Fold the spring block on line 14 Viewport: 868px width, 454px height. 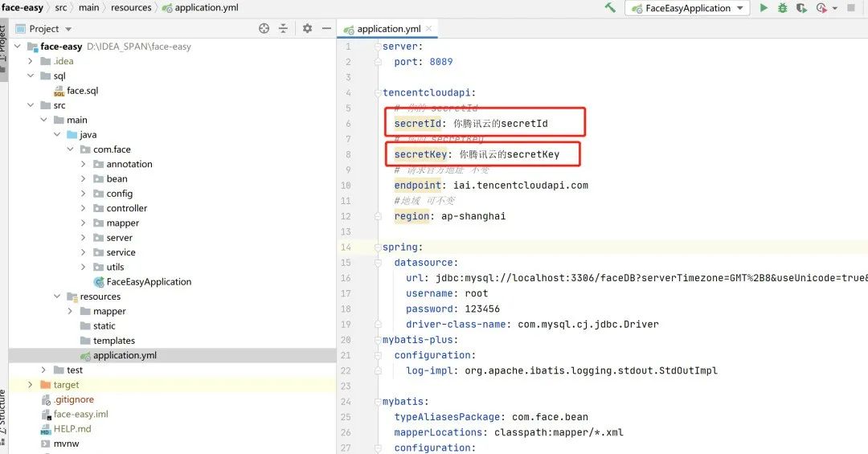tap(378, 247)
